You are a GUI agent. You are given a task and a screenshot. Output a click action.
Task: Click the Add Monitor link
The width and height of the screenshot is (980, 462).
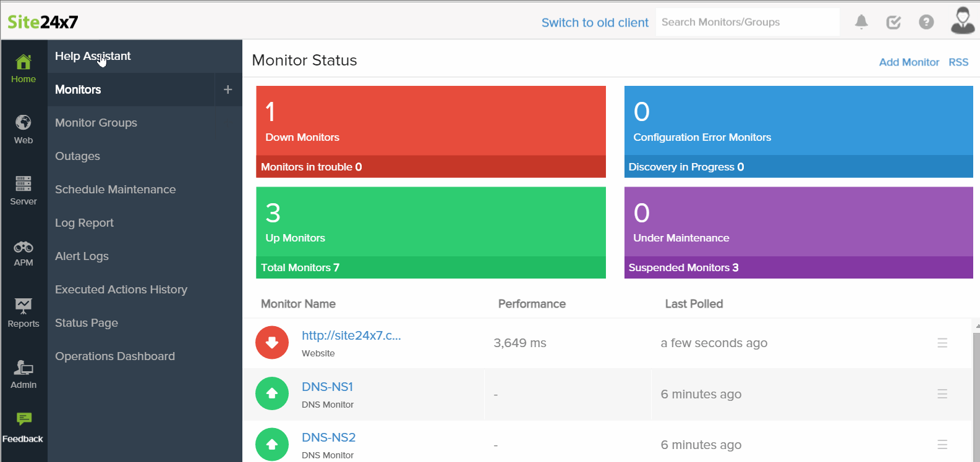click(909, 62)
